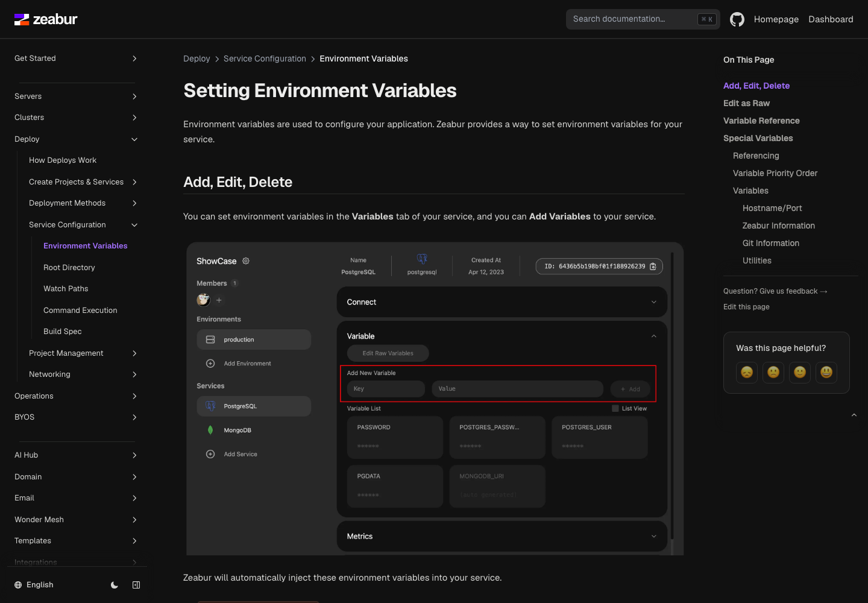Click the Zeabur logo in the header
The image size is (868, 603).
click(46, 19)
